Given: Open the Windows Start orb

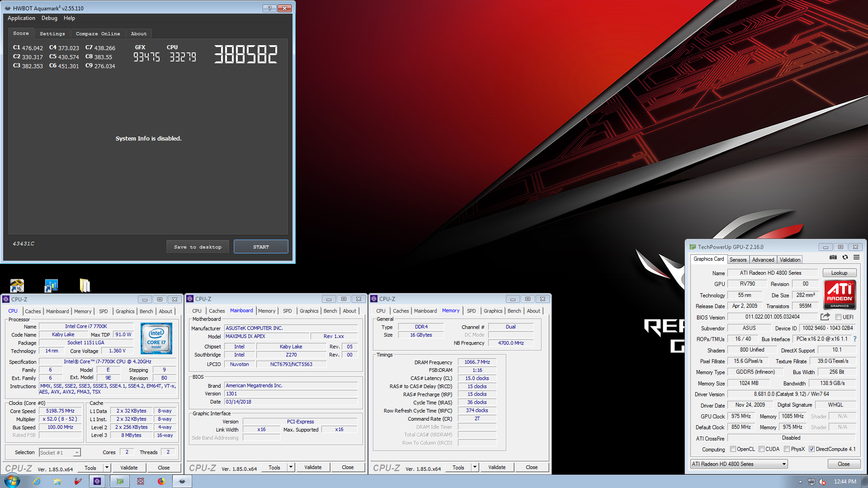Looking at the screenshot, I should [x=12, y=481].
